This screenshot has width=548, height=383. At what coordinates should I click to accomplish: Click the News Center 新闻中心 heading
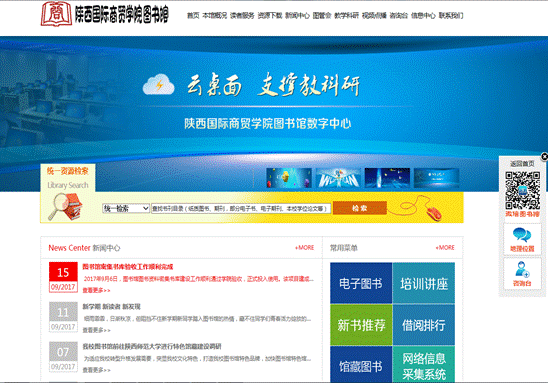pos(84,248)
